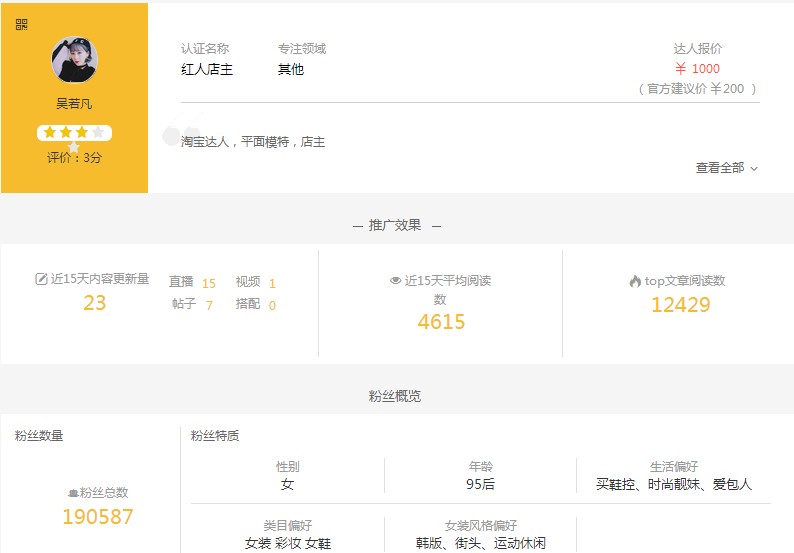Open the QR code icon on the profile card
Screen dimensions: 794x553
(x=21, y=24)
